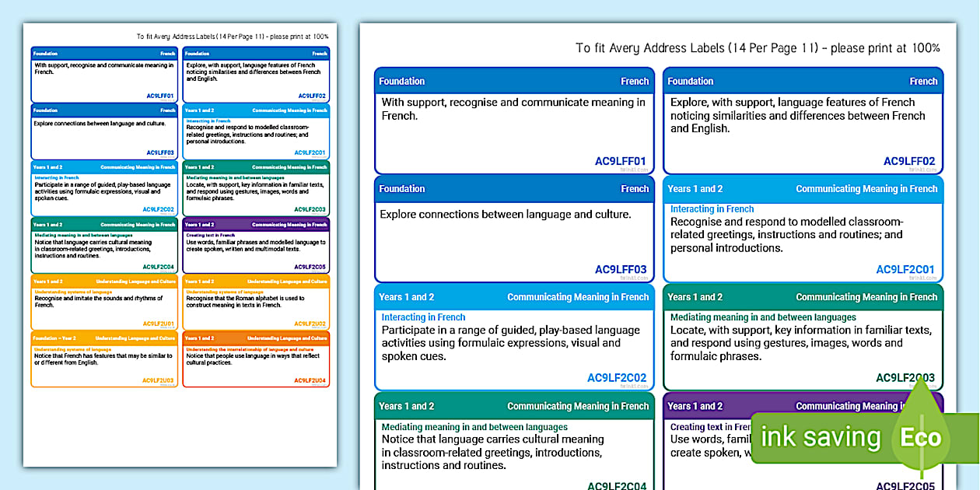Click the 'To fit Avery Address Labels' note on large page
The height and width of the screenshot is (490, 980).
[x=758, y=48]
